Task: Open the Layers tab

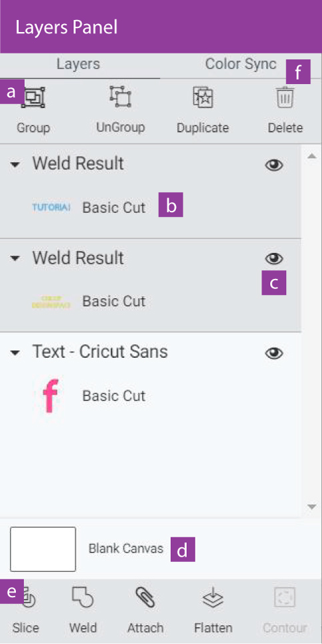Action: (79, 64)
